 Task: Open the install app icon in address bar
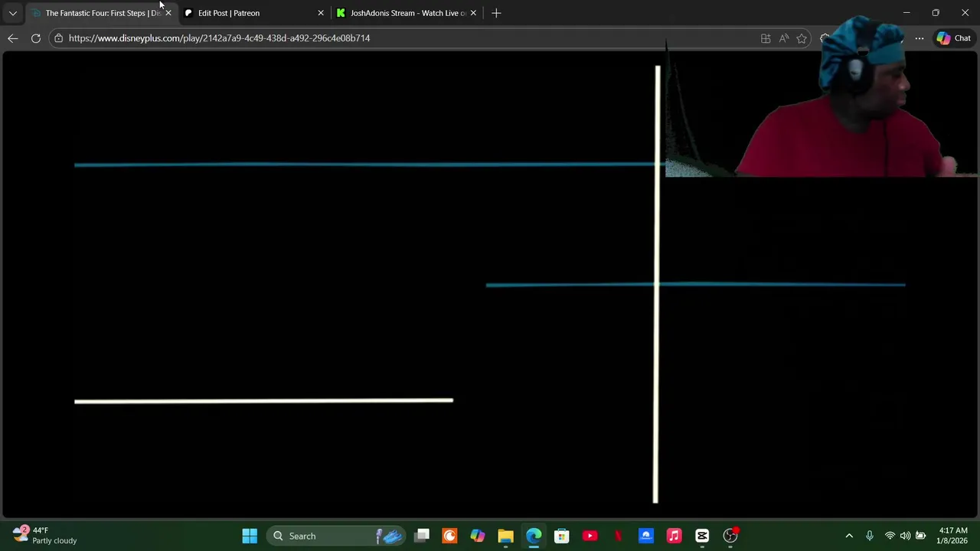[x=766, y=38]
